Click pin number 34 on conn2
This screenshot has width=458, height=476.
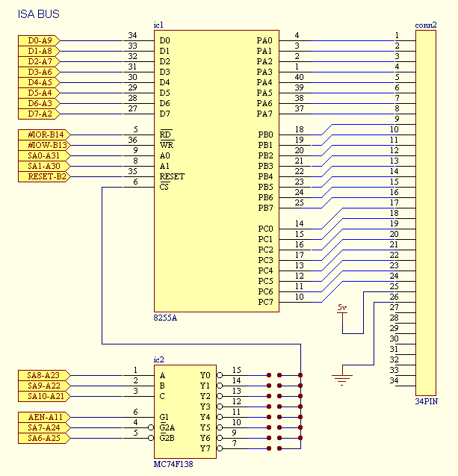tap(394, 380)
